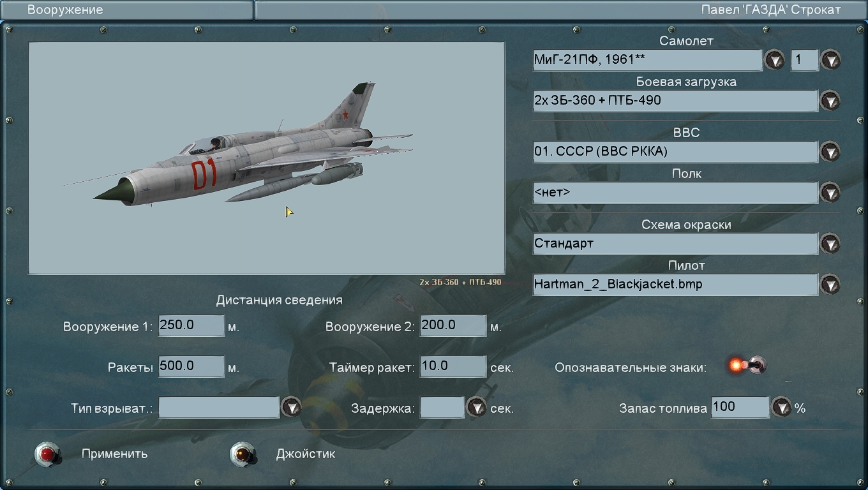This screenshot has width=868, height=490.
Task: Click the paint scheme field Стандарт
Action: click(x=675, y=244)
